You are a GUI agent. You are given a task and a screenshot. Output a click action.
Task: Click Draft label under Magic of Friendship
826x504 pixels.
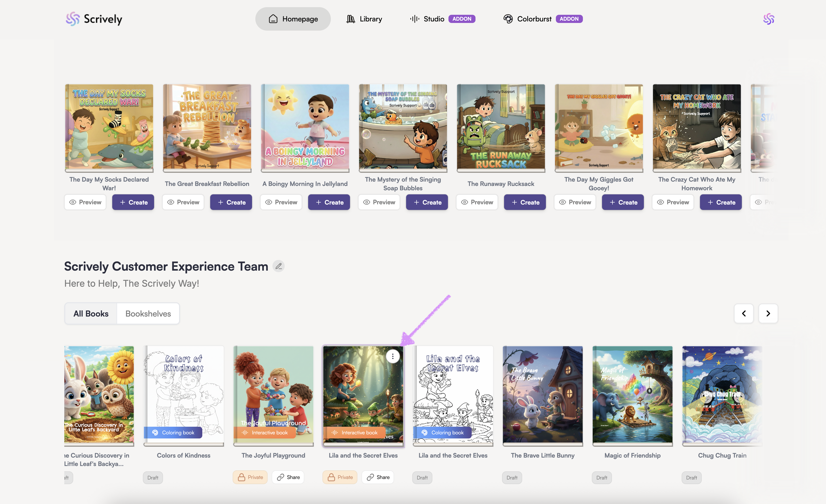pos(602,477)
